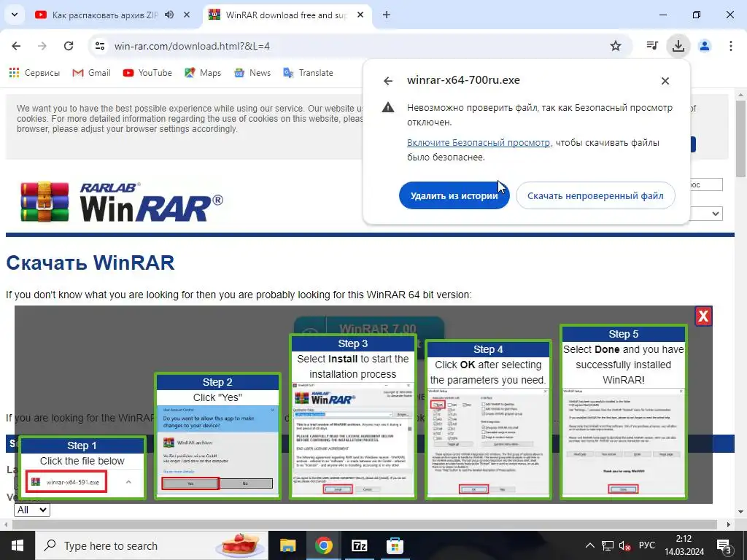The image size is (747, 560).
Task: Open the clock showing 2:12 14.03.2024
Action: (684, 545)
